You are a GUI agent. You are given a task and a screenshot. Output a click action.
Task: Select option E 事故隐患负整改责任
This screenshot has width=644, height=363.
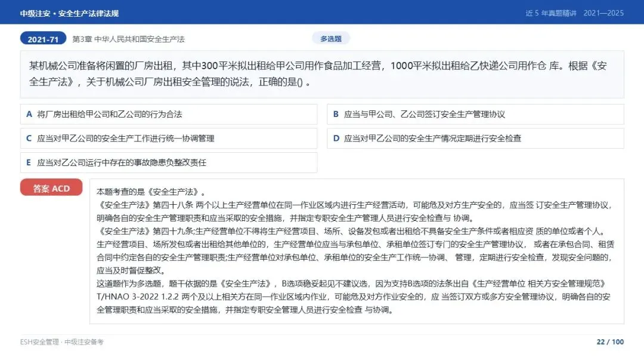tap(169, 163)
